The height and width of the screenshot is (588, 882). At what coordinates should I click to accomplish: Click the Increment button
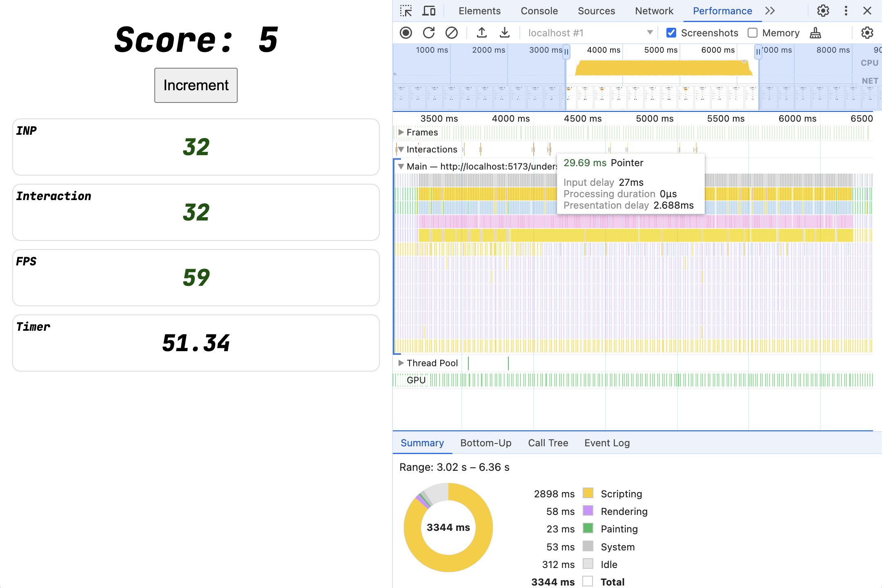pyautogui.click(x=196, y=85)
